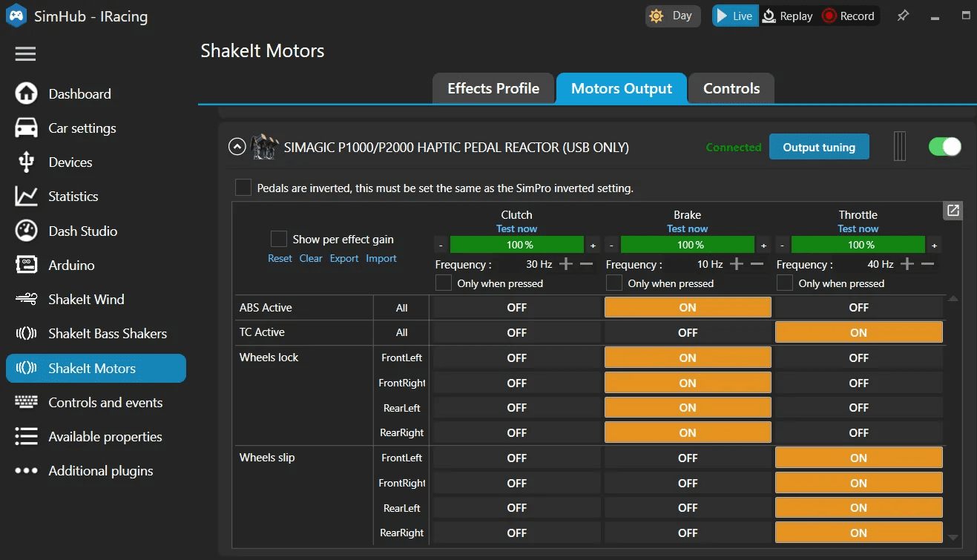Pop out the effects grid
This screenshot has height=560, width=977.
(x=953, y=211)
